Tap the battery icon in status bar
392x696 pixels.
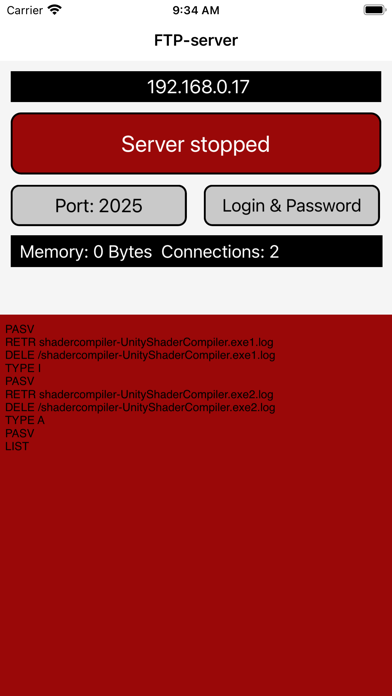point(375,10)
